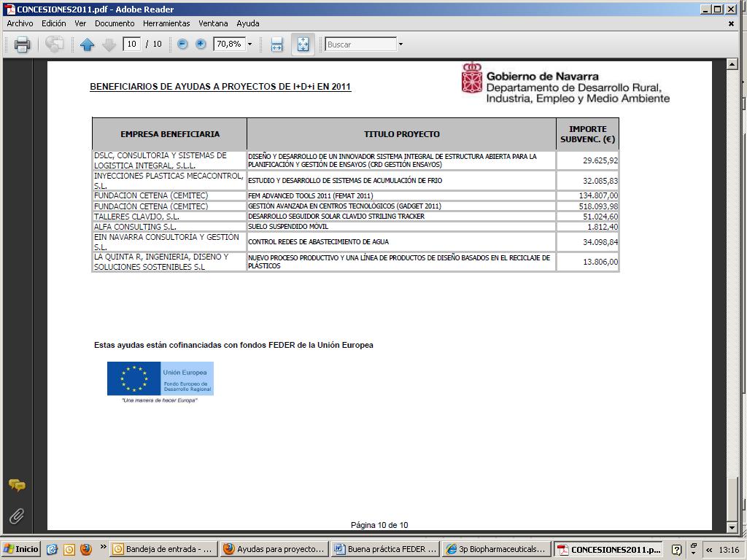Screen dimensions: 747x560
Task: Open the Herramientas menu
Action: tap(166, 23)
